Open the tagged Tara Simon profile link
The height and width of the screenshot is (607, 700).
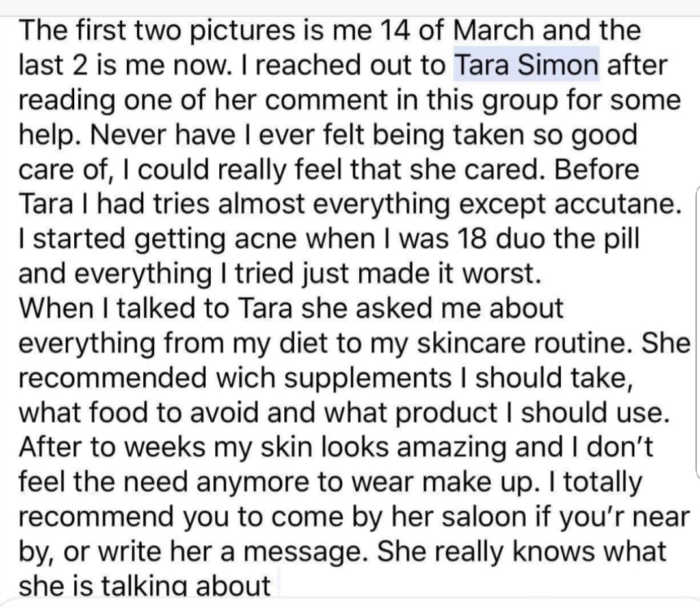pos(526,66)
